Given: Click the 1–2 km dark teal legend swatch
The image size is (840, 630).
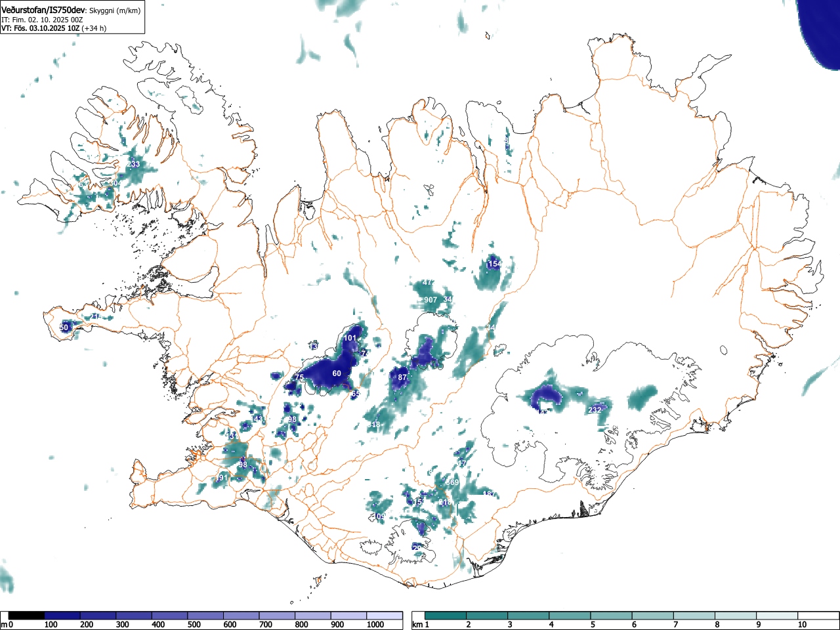Looking at the screenshot, I should coord(446,616).
